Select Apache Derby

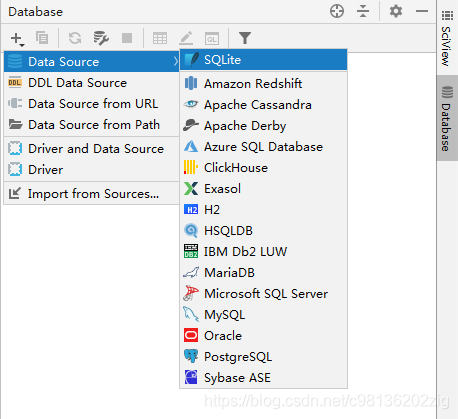tap(263, 126)
